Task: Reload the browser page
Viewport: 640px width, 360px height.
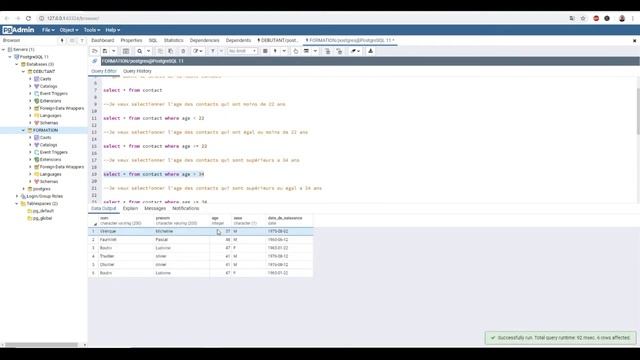Action: (x=28, y=18)
